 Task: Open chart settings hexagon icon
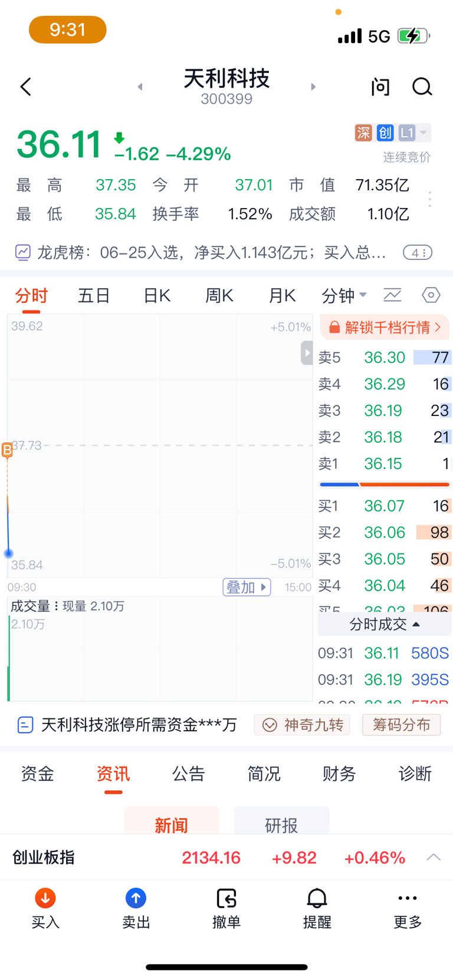431,295
